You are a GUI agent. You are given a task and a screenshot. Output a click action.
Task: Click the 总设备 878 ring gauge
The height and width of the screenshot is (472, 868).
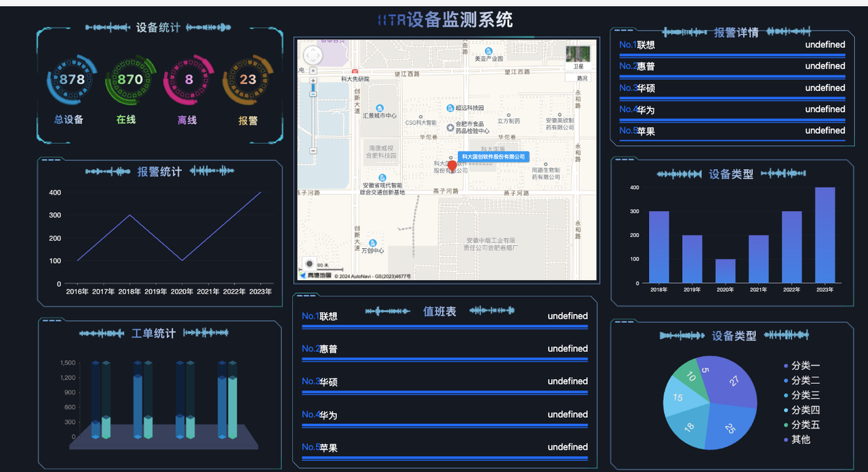point(72,79)
